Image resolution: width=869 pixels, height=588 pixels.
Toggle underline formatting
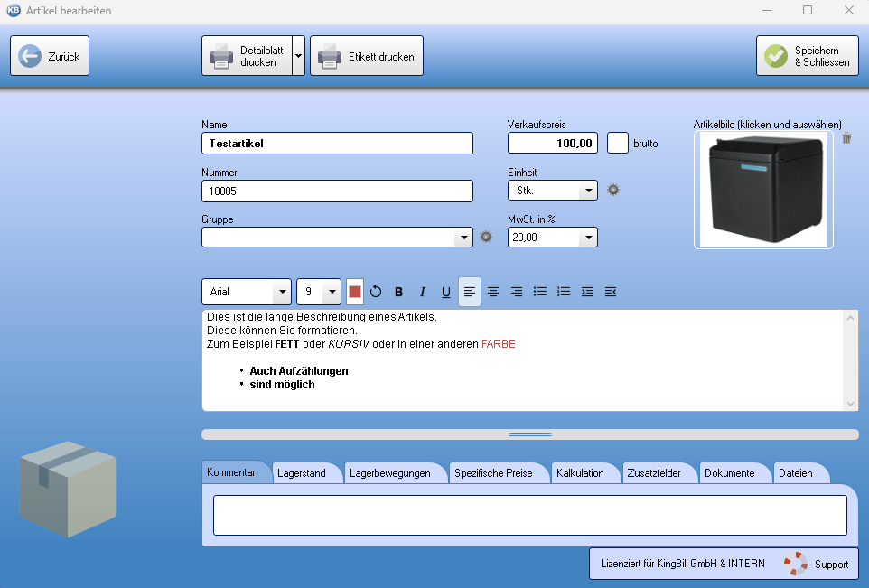(x=445, y=292)
